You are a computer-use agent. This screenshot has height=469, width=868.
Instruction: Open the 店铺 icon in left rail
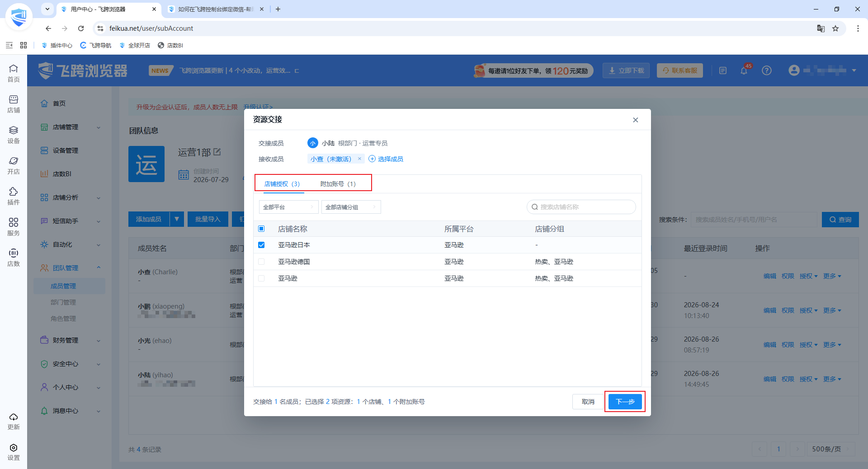click(x=14, y=104)
